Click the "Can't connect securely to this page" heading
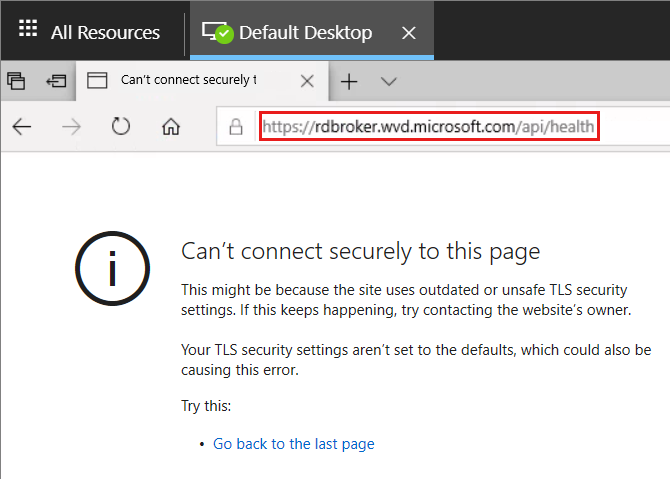The width and height of the screenshot is (670, 479). point(360,251)
